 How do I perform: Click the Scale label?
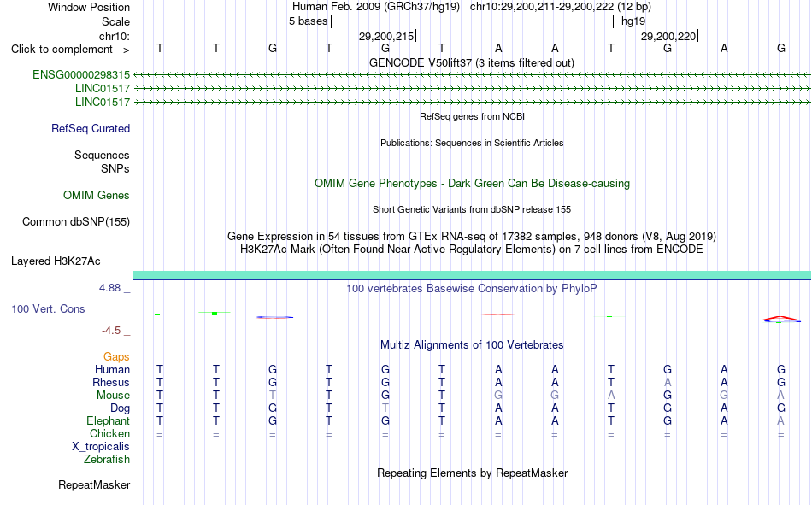116,21
